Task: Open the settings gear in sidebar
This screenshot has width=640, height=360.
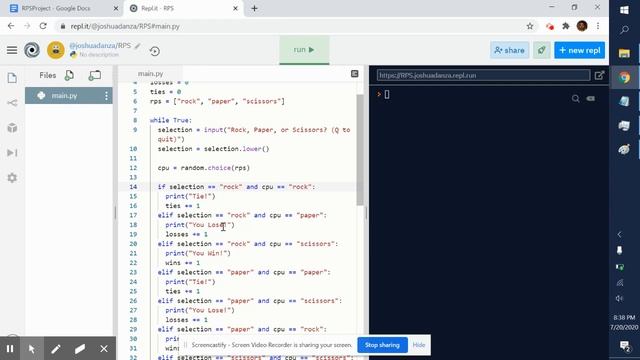Action: [x=12, y=178]
